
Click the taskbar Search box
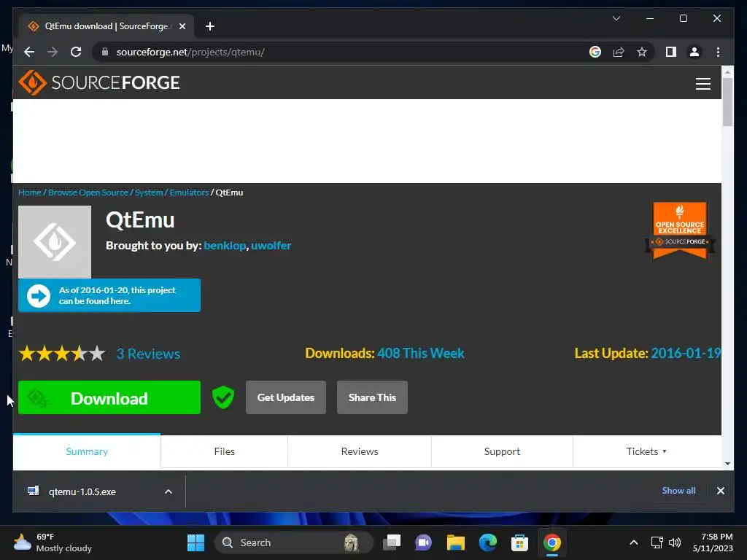click(293, 542)
